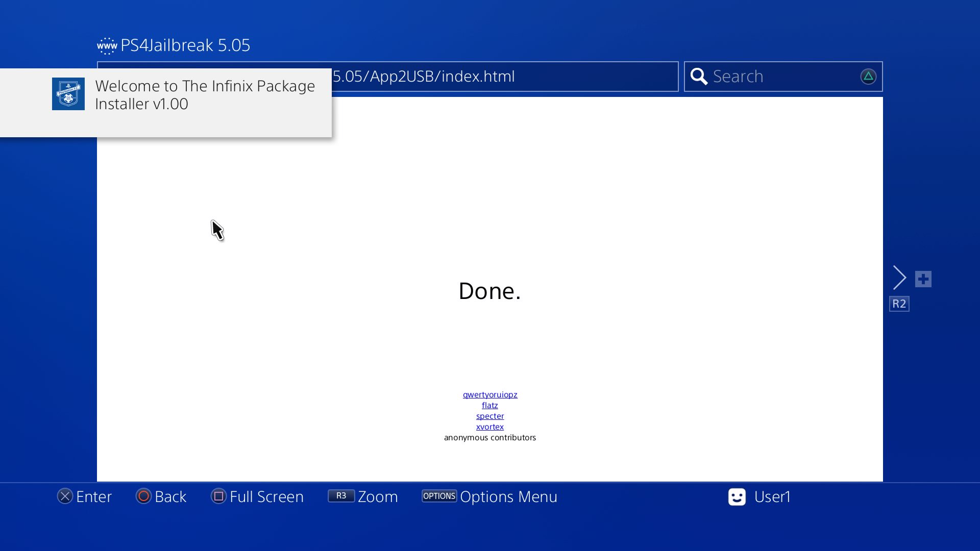Click the square Full Screen button icon

pyautogui.click(x=218, y=496)
